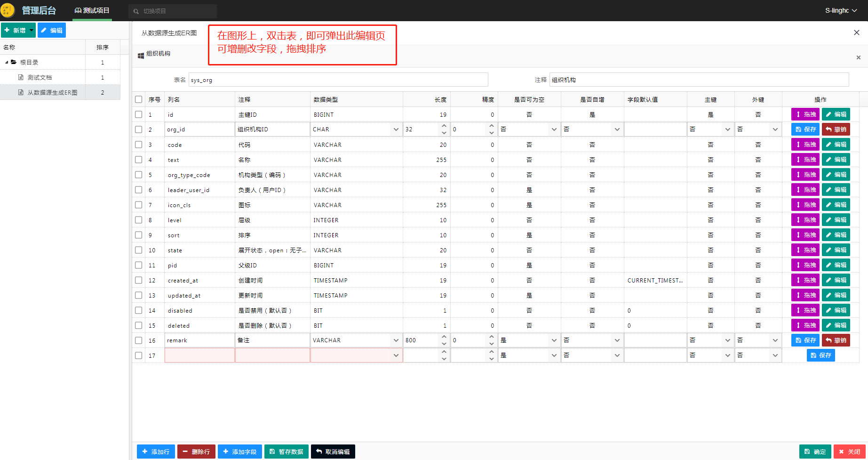Viewport: 868px width, 460px height.
Task: Collapse the 根目录 tree node
Action: (6, 62)
